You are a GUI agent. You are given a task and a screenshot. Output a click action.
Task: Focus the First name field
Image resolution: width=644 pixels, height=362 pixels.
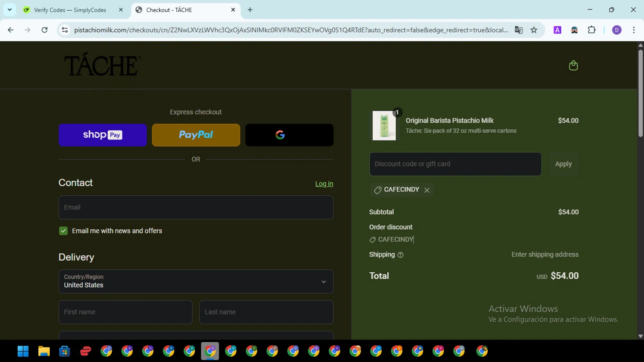125,312
